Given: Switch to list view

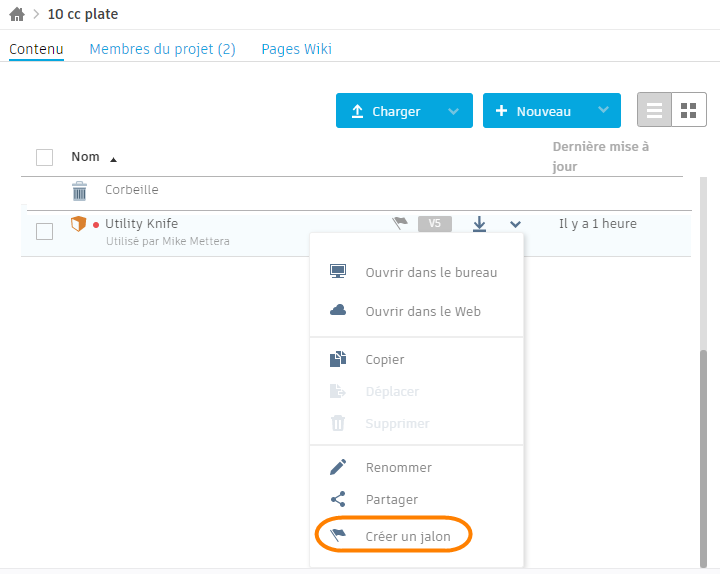Looking at the screenshot, I should pyautogui.click(x=654, y=110).
